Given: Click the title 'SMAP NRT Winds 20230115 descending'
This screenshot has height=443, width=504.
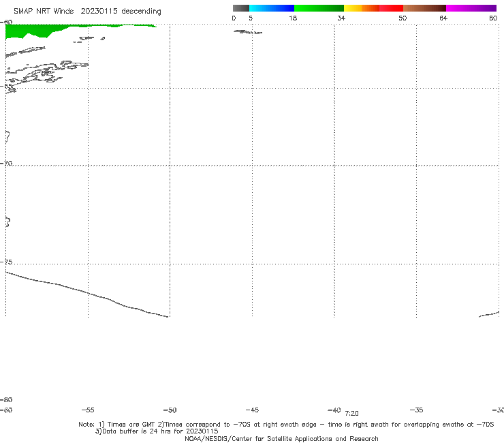Looking at the screenshot, I should pyautogui.click(x=87, y=12).
